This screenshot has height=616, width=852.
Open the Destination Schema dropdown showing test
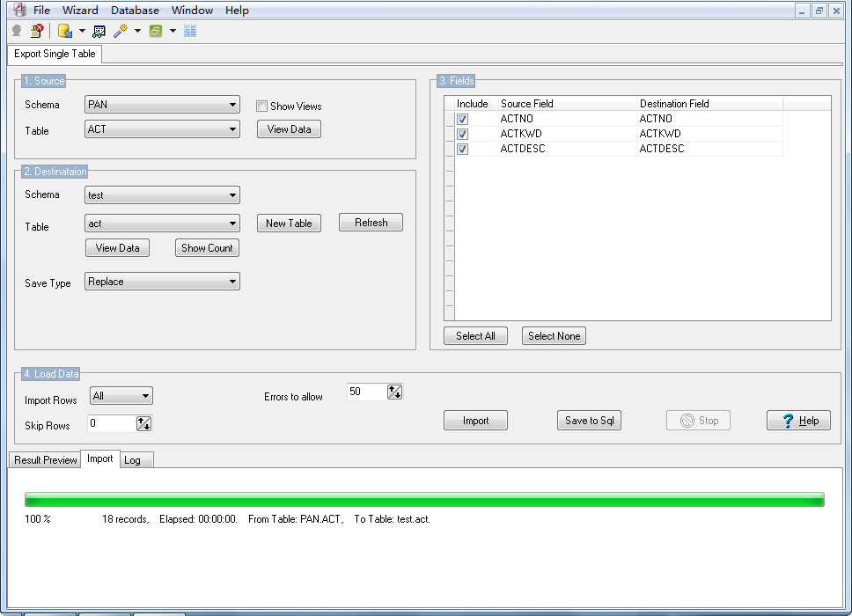162,195
